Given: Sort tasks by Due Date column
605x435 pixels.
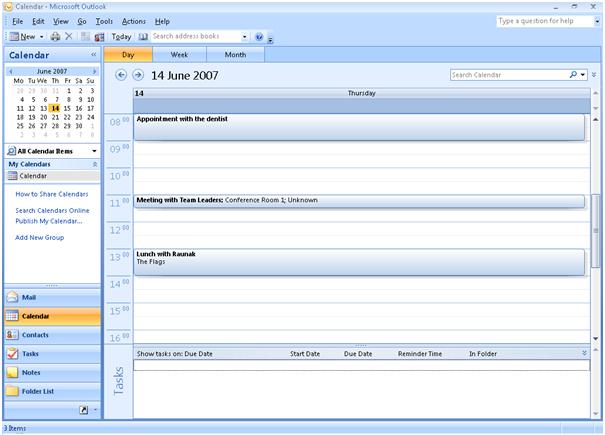Looking at the screenshot, I should [358, 354].
